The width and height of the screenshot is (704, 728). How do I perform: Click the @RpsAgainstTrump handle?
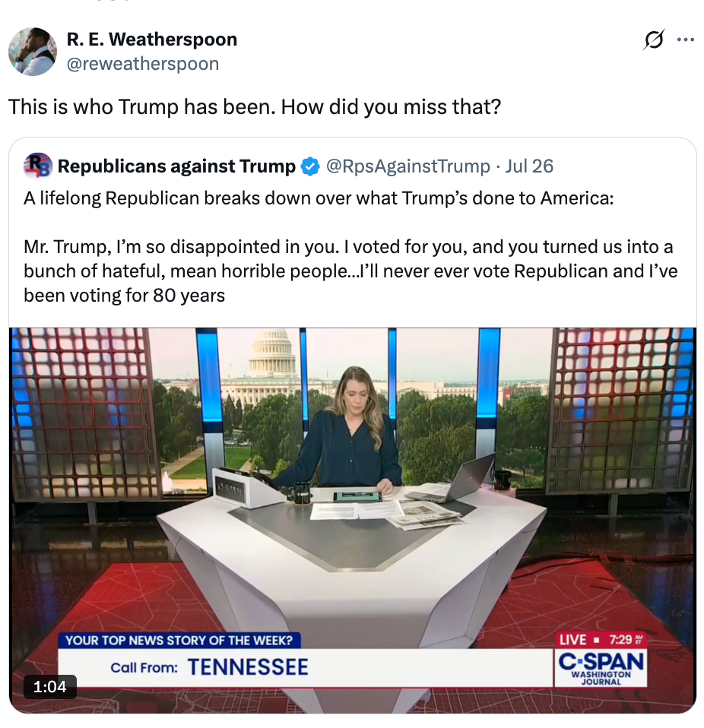click(x=408, y=166)
